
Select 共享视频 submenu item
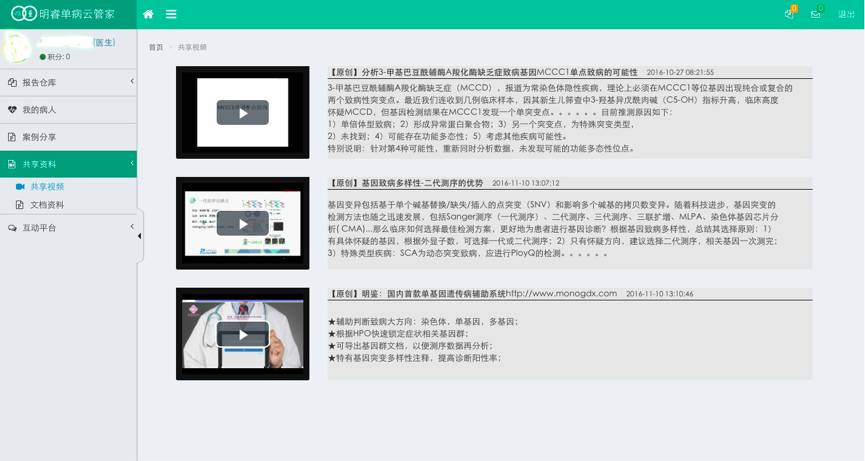(x=47, y=187)
